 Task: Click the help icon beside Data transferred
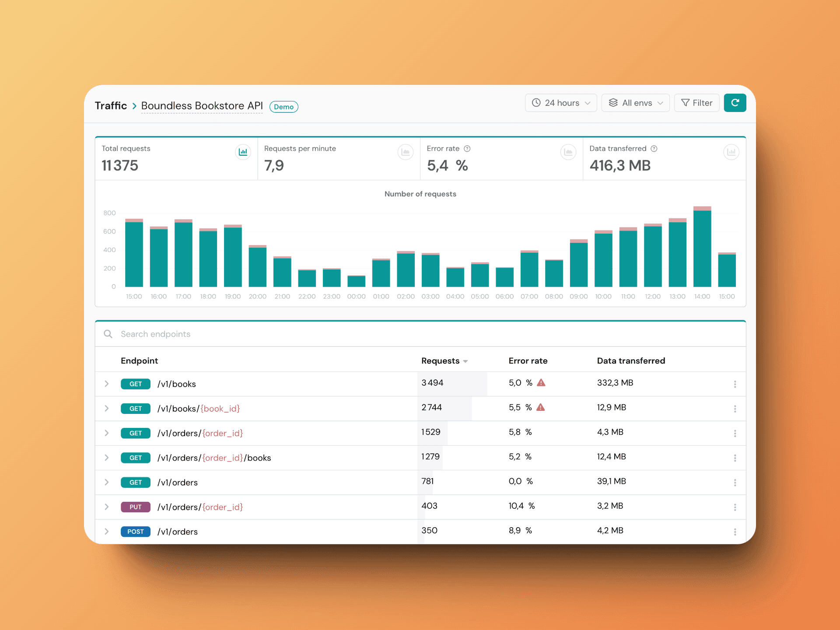tap(654, 149)
